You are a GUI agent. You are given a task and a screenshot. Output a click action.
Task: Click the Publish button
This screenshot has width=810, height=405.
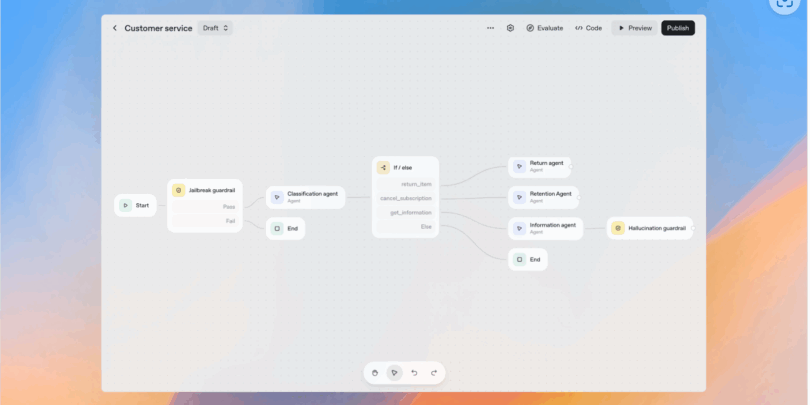point(677,28)
